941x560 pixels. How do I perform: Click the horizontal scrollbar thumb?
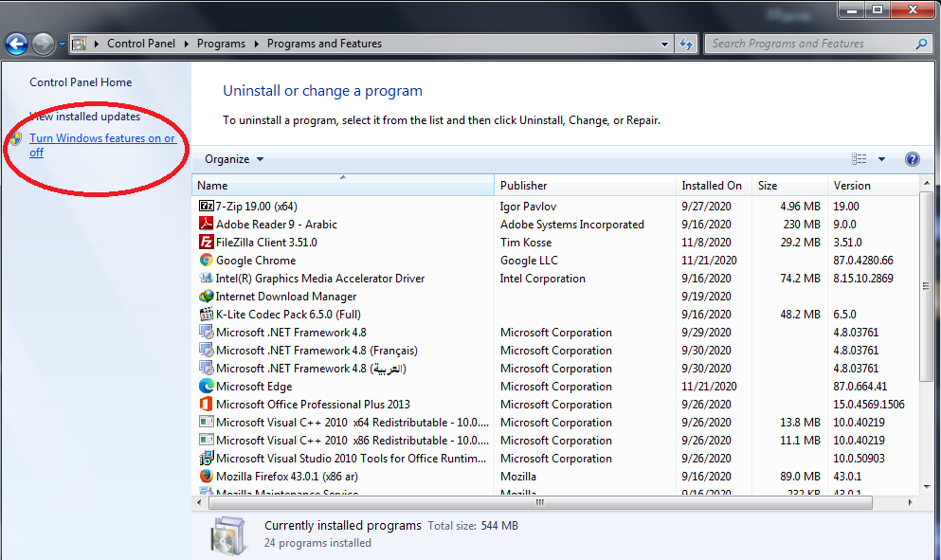(539, 502)
